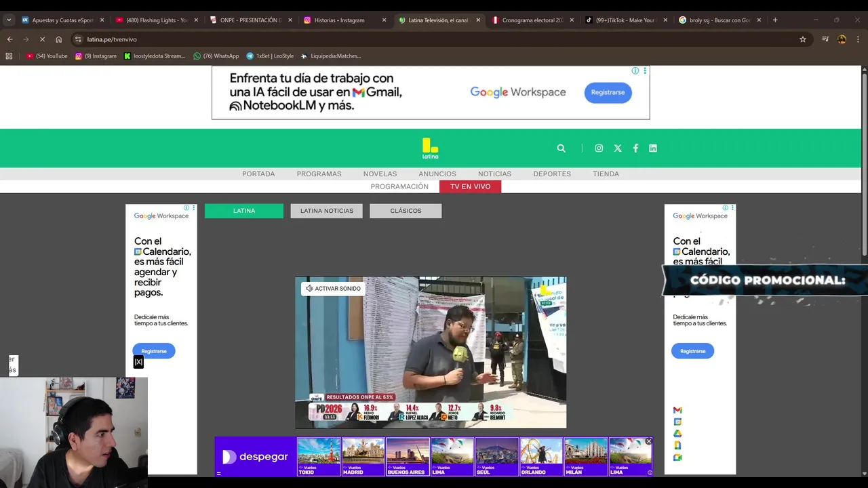The image size is (868, 488).
Task: Open the Tienda menu item
Action: coord(606,174)
